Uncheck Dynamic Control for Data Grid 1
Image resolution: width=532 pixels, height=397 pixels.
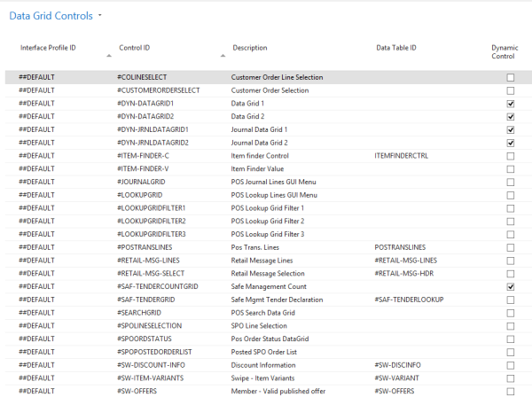510,104
